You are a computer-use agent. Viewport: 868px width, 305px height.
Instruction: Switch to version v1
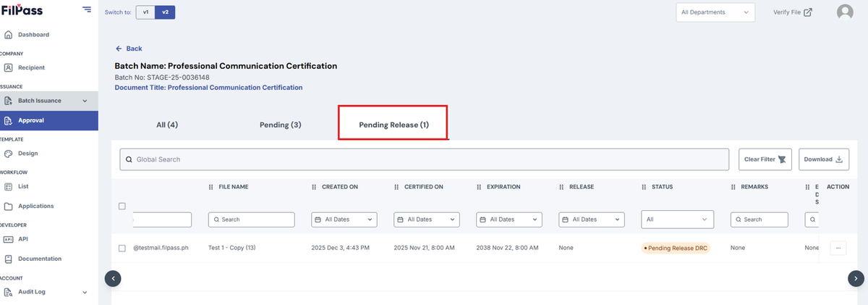[x=145, y=12]
